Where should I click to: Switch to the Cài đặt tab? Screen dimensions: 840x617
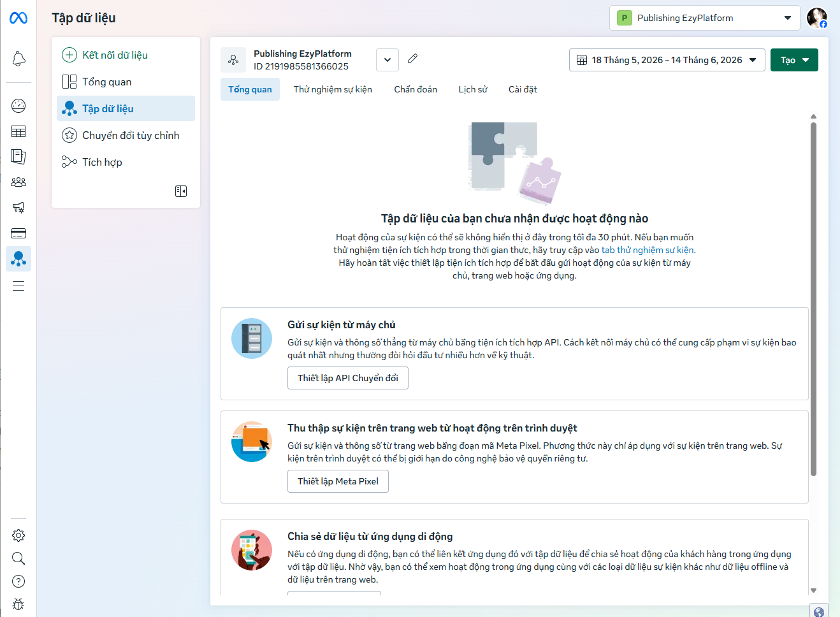tap(523, 89)
